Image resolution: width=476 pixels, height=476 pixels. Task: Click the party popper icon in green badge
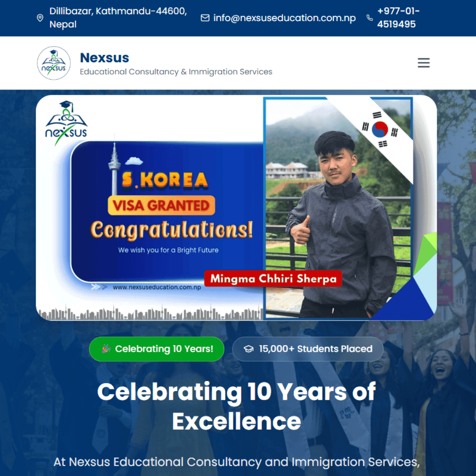click(x=106, y=349)
